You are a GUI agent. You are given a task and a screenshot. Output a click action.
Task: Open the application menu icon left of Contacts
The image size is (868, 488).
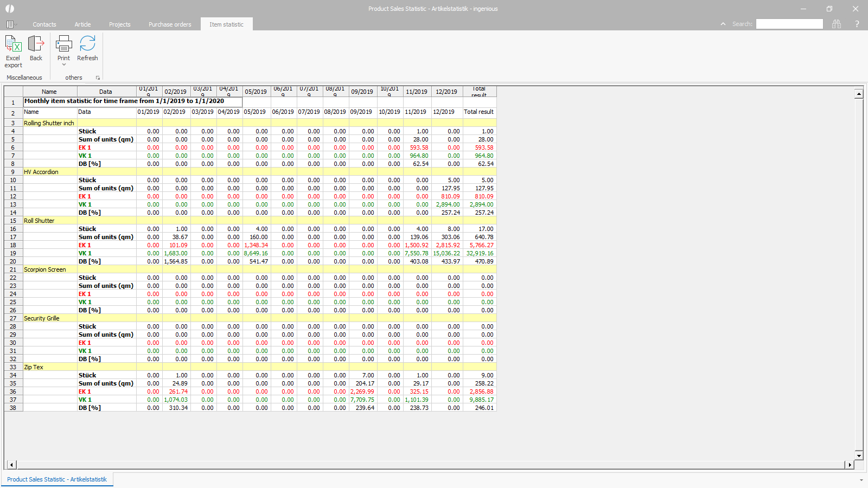coord(10,24)
